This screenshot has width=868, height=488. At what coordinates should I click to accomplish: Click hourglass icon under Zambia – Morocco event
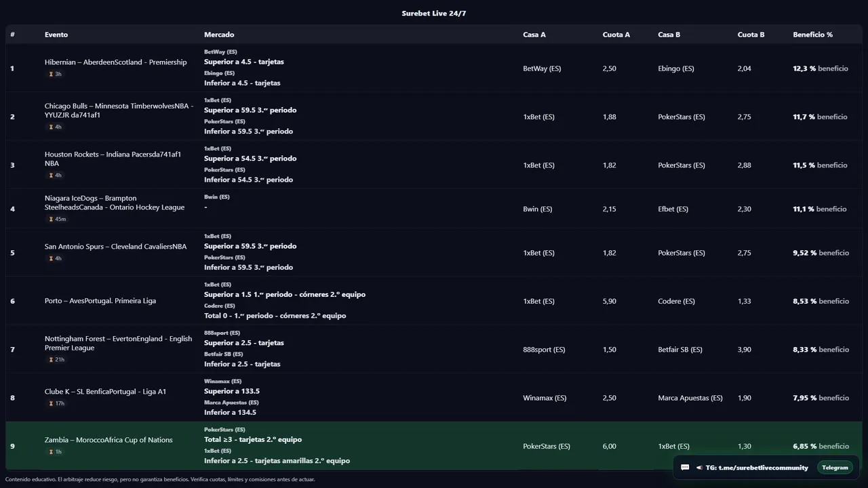pos(51,452)
